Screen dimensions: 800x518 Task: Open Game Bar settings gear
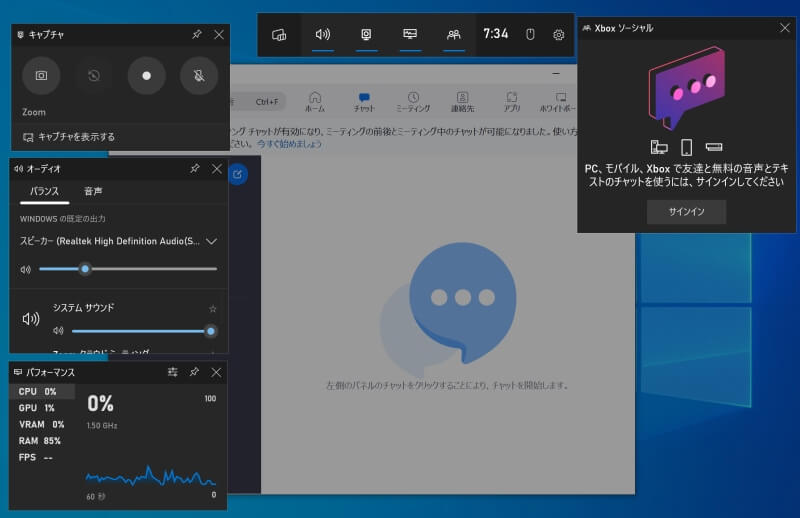point(558,34)
